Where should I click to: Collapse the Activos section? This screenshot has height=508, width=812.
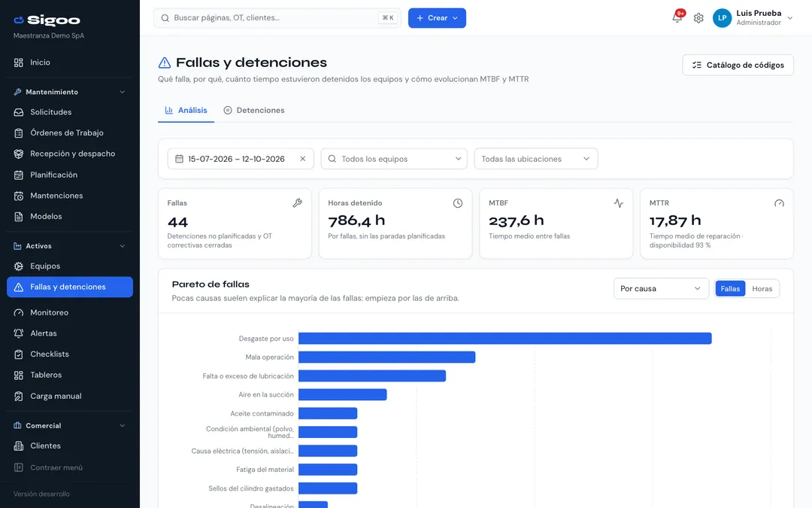pyautogui.click(x=123, y=246)
